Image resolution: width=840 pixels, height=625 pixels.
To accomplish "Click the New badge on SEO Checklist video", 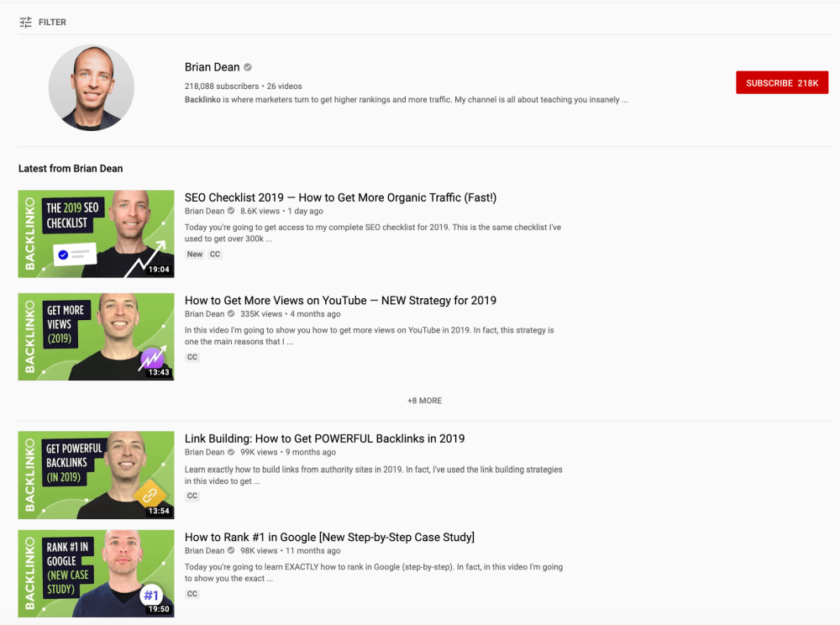I will click(195, 255).
